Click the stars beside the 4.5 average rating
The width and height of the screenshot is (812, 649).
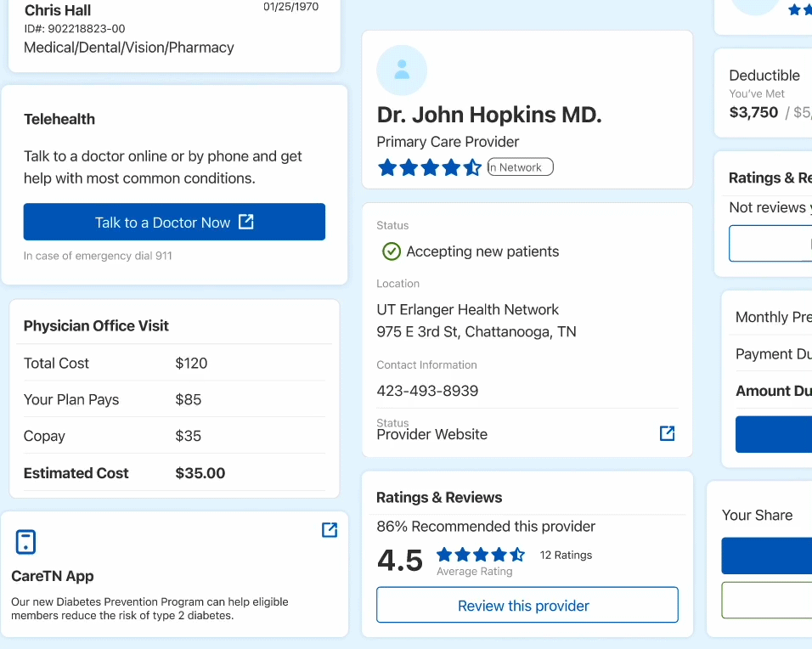coord(481,555)
